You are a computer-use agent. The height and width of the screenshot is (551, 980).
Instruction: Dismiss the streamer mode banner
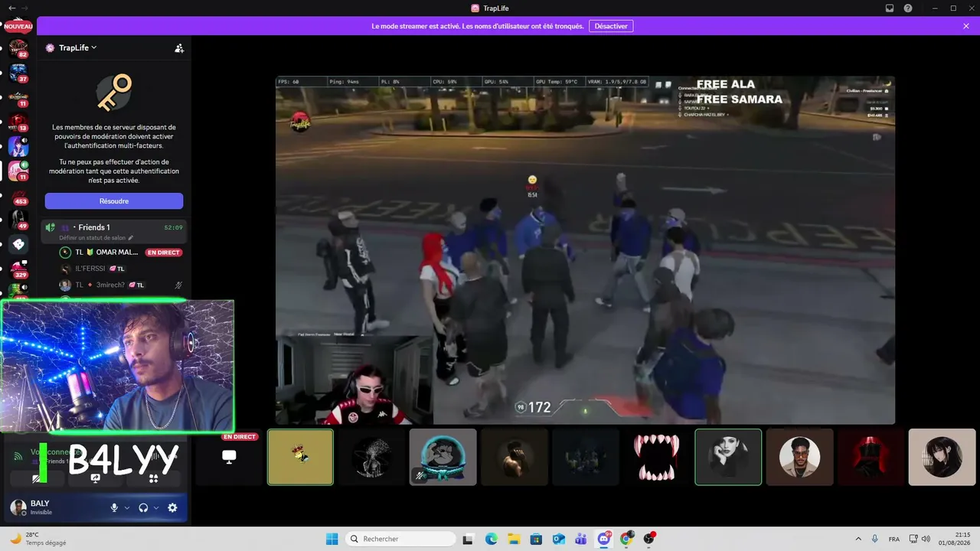pyautogui.click(x=966, y=26)
